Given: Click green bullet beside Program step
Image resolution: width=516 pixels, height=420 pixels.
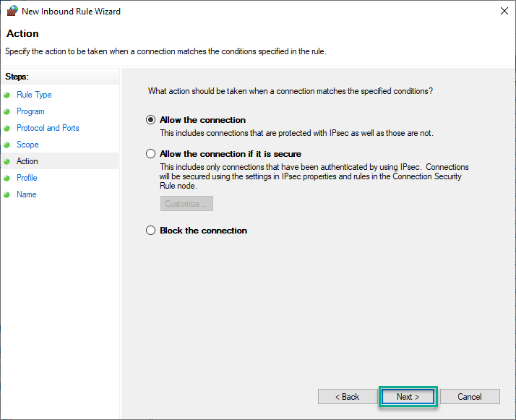Looking at the screenshot, I should click(x=7, y=111).
